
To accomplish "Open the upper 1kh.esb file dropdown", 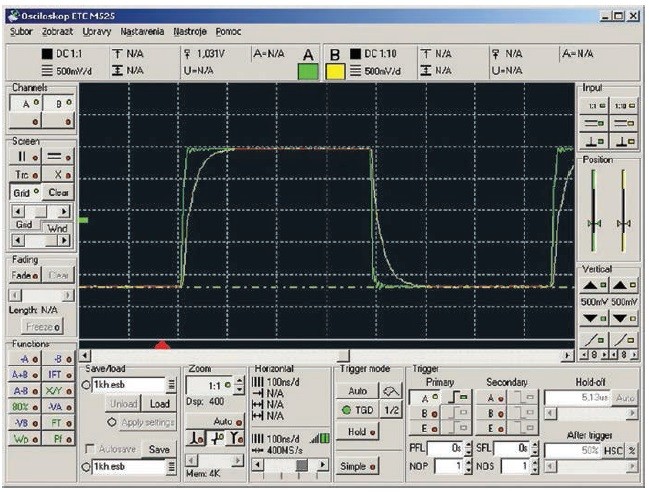I will point(171,385).
